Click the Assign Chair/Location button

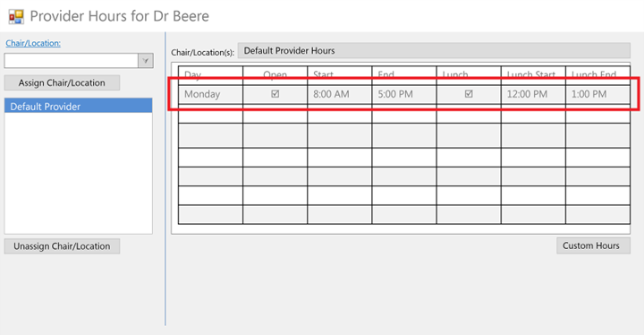(x=62, y=82)
